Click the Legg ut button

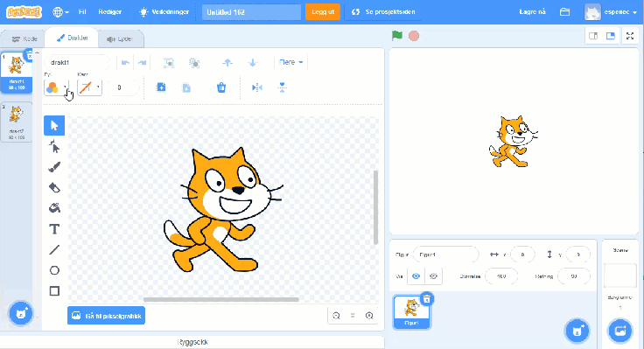(322, 12)
